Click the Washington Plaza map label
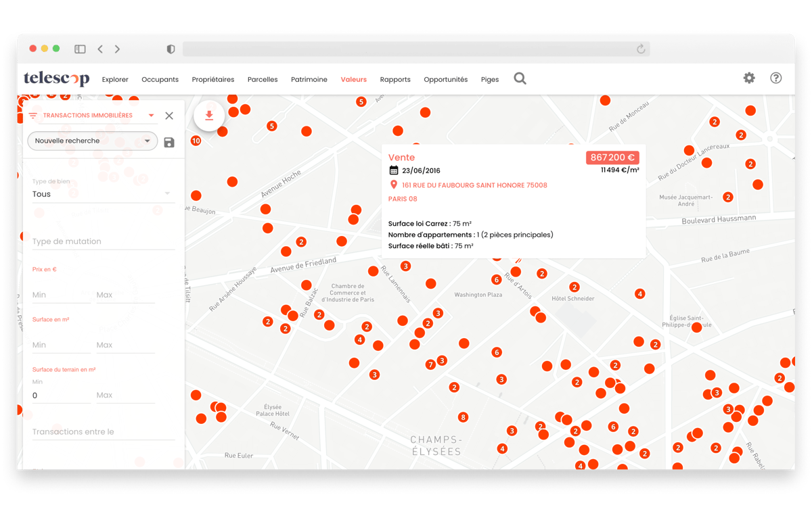812x524 pixels. pos(478,295)
